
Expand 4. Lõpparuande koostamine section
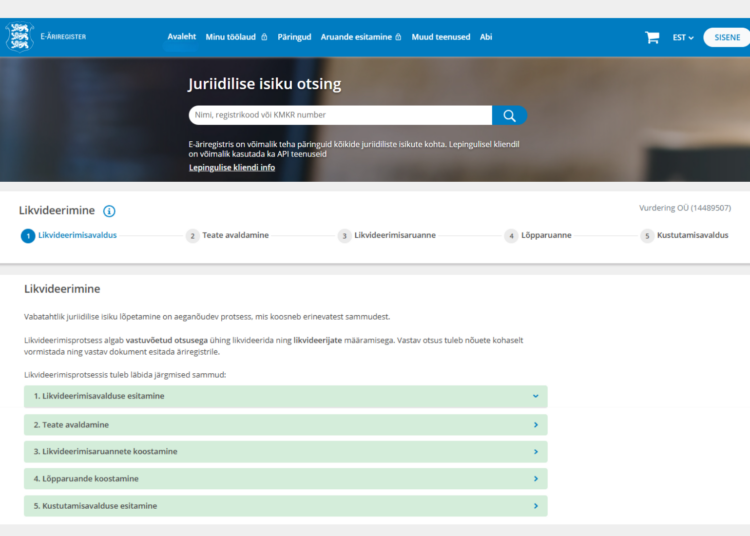pos(286,479)
